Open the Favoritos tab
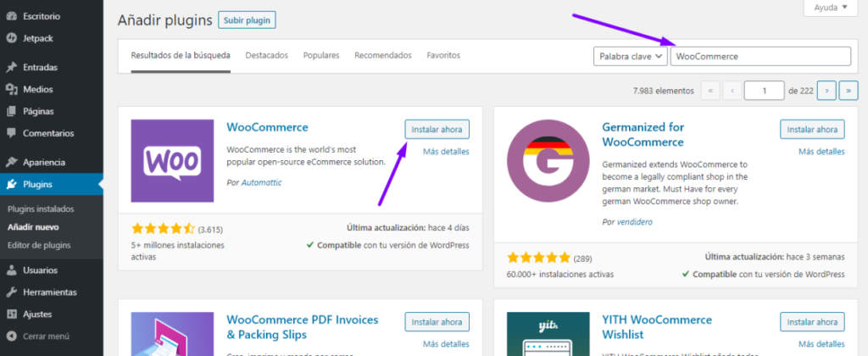The image size is (868, 356). (x=443, y=55)
